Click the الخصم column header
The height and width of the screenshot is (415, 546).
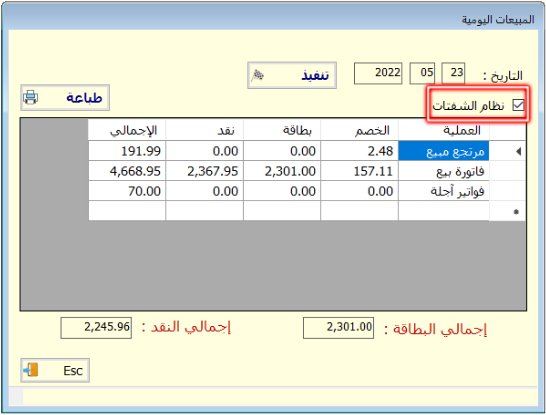(x=359, y=130)
